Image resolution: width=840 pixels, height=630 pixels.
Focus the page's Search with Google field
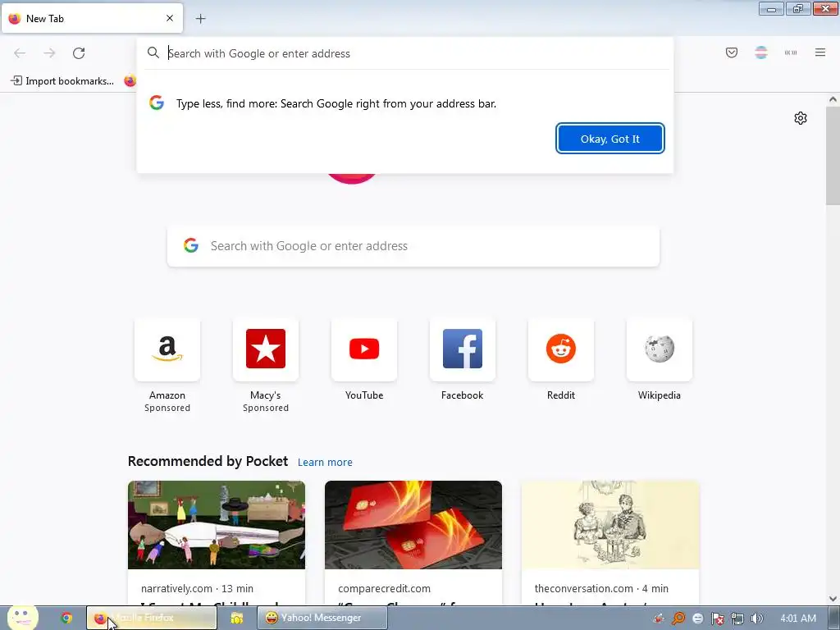[413, 246]
